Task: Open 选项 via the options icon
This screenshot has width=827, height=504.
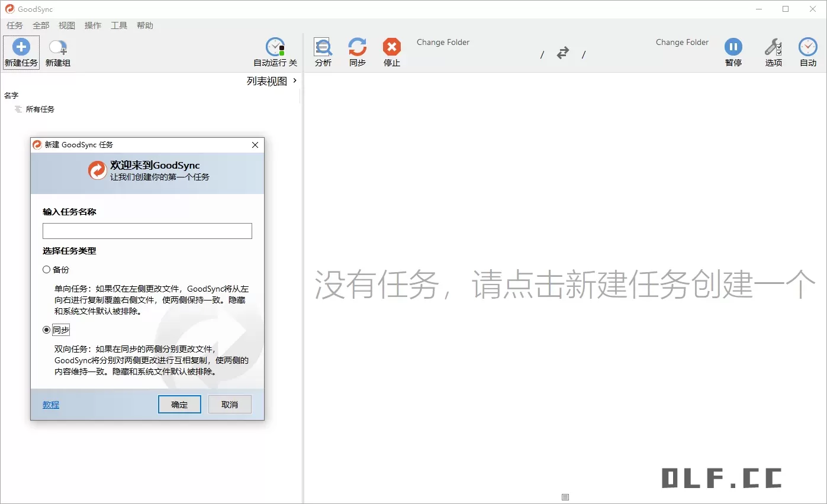Action: [773, 52]
